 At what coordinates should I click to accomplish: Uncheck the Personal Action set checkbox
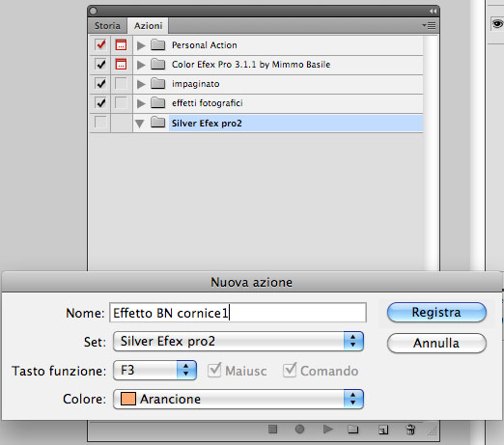(100, 44)
